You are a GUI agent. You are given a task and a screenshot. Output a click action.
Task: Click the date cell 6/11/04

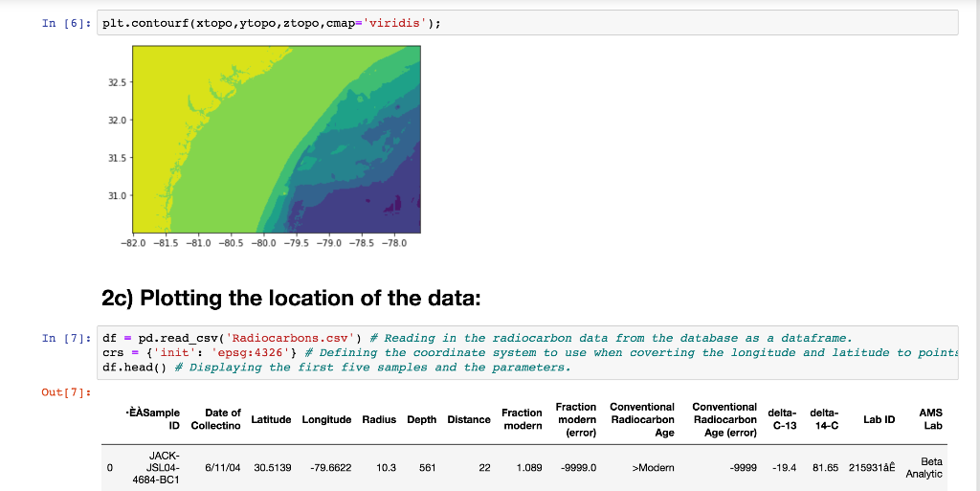(x=222, y=467)
